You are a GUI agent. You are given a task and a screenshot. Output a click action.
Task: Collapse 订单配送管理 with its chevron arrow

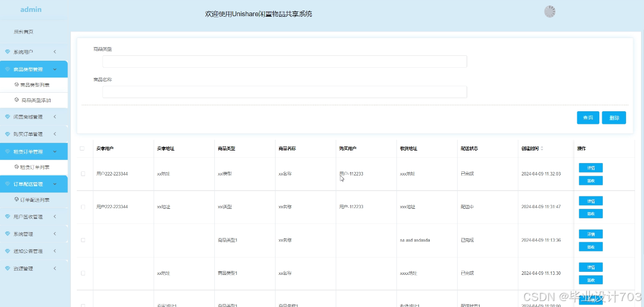tap(55, 184)
